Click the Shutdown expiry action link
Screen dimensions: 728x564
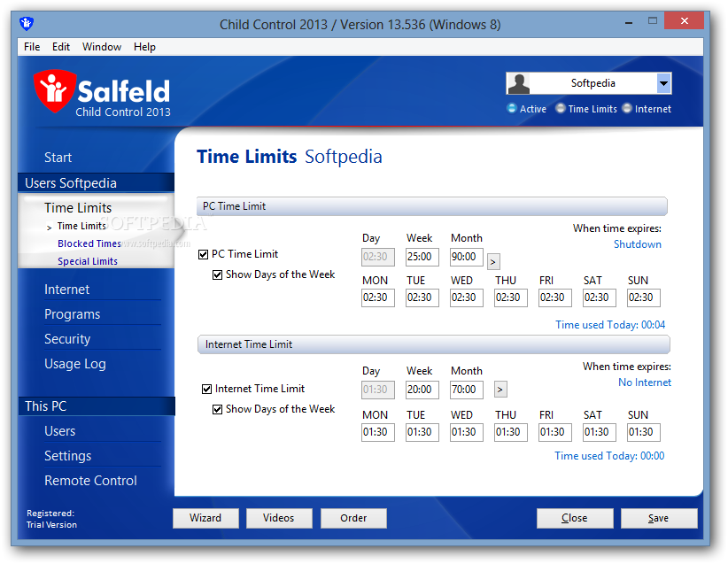(x=638, y=244)
